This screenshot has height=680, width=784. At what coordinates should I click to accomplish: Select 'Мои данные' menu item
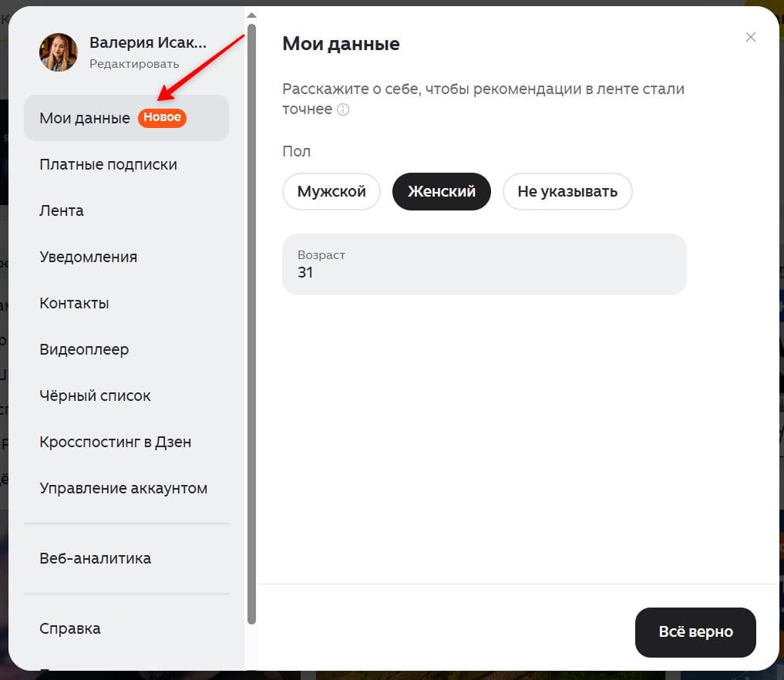pyautogui.click(x=126, y=118)
